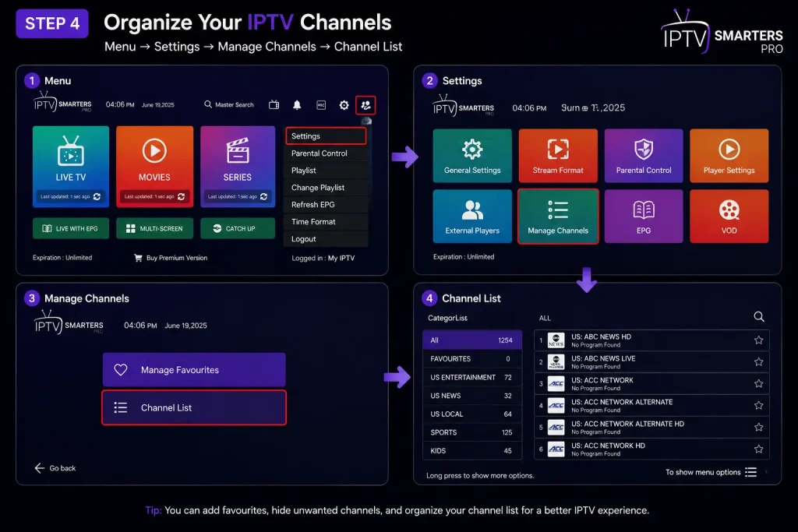Open the menu options list icon
798x532 pixels.
pyautogui.click(x=750, y=472)
